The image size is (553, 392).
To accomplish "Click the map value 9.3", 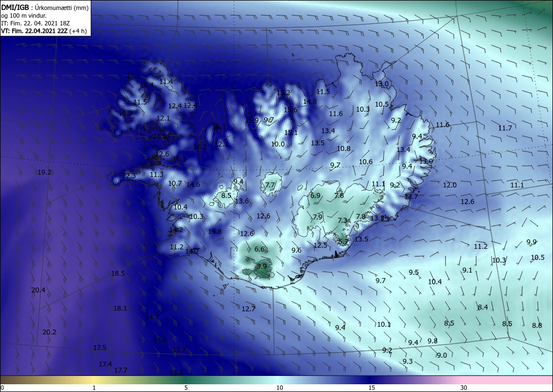I will (408, 362).
